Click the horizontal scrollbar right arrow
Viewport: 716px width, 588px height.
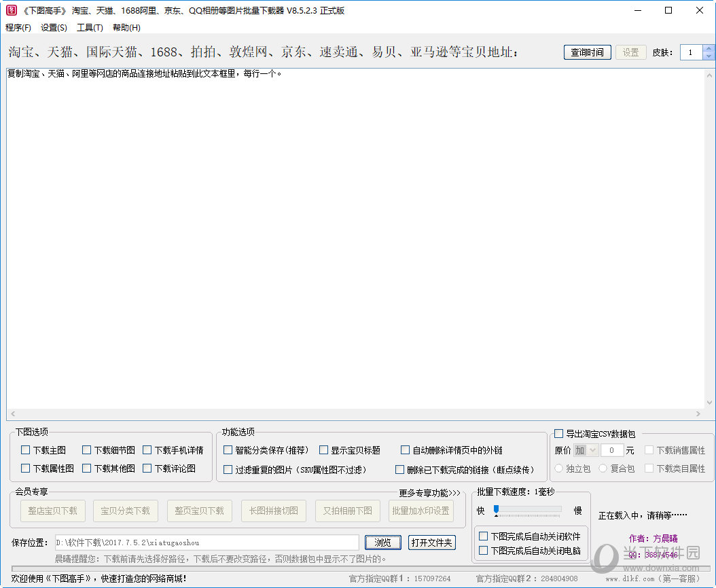pos(698,414)
